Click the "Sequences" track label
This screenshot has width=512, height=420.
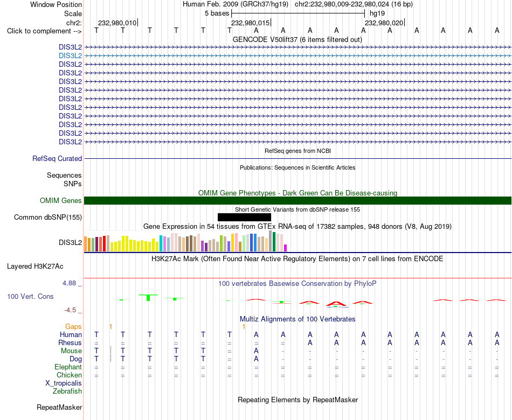pyautogui.click(x=64, y=175)
